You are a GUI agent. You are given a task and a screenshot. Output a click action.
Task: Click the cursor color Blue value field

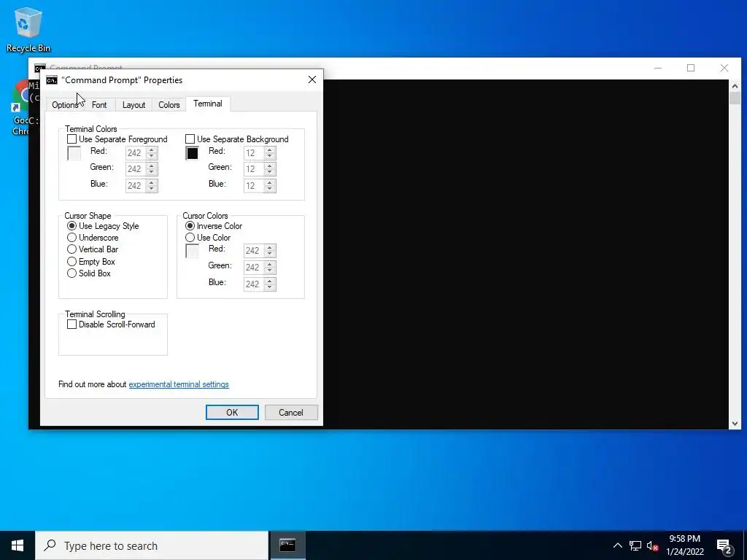254,284
